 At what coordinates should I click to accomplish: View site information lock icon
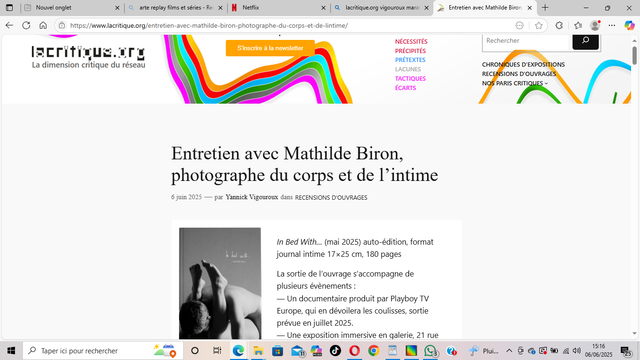[x=62, y=25]
